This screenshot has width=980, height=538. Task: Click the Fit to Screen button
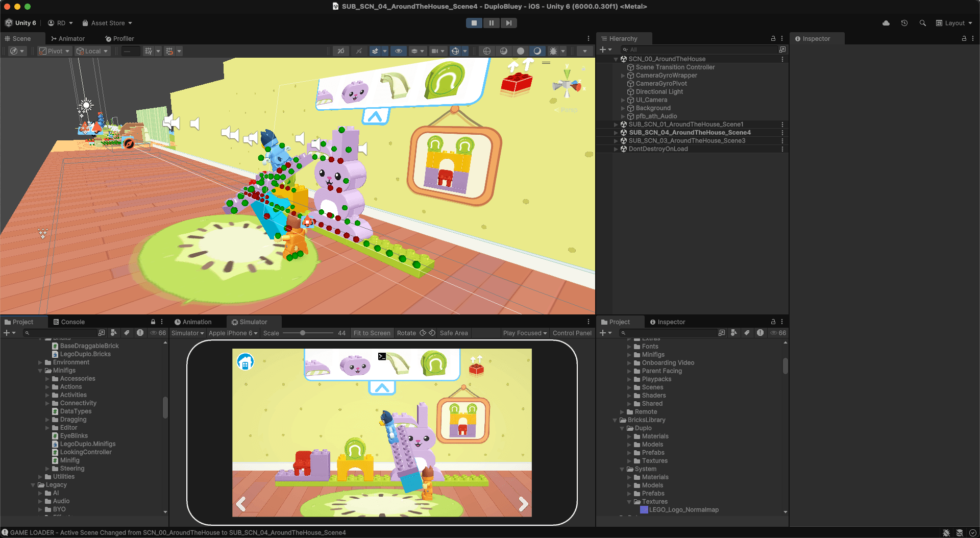[x=372, y=333]
